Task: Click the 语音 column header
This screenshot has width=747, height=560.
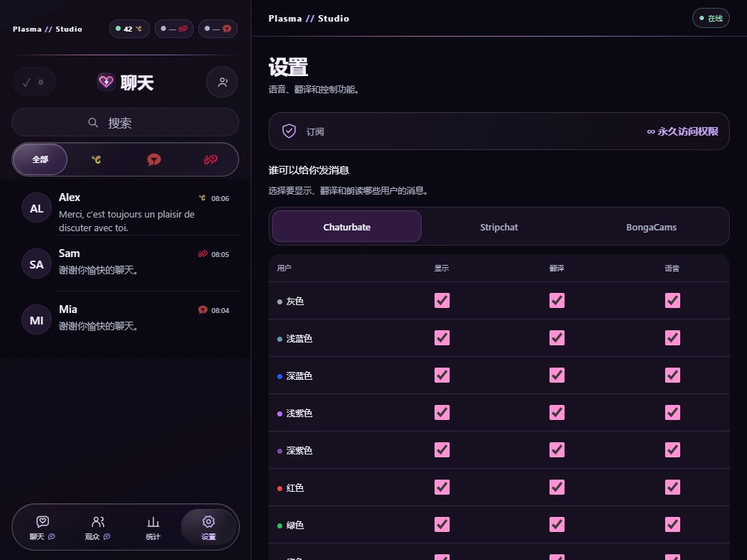Action: tap(672, 268)
